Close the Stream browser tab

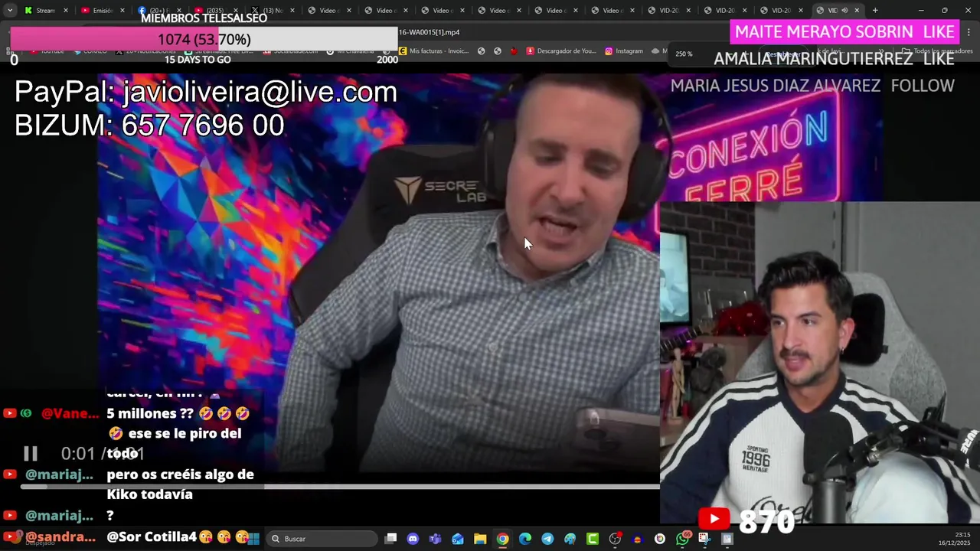(66, 11)
